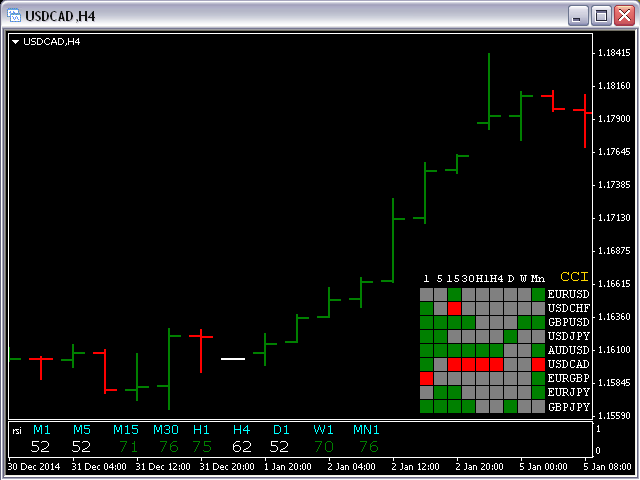
Task: Click the rsi value 75 under H1
Action: (x=202, y=447)
